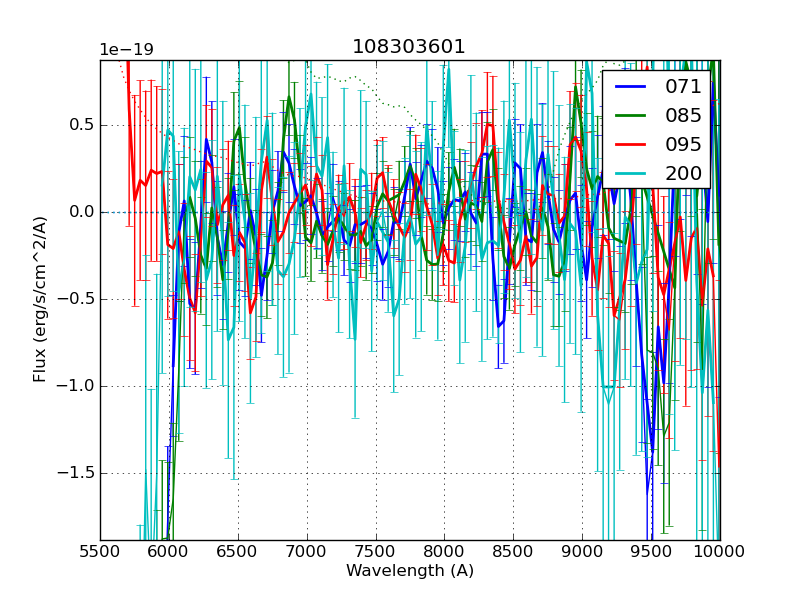
Task: Click the −1.5 y-axis tick label
Action: tap(75, 474)
